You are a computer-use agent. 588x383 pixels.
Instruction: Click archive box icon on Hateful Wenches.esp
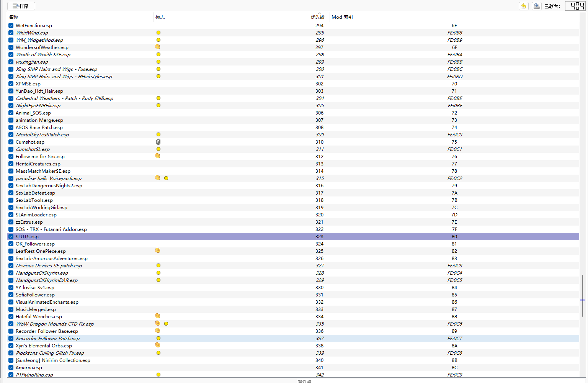coord(158,316)
